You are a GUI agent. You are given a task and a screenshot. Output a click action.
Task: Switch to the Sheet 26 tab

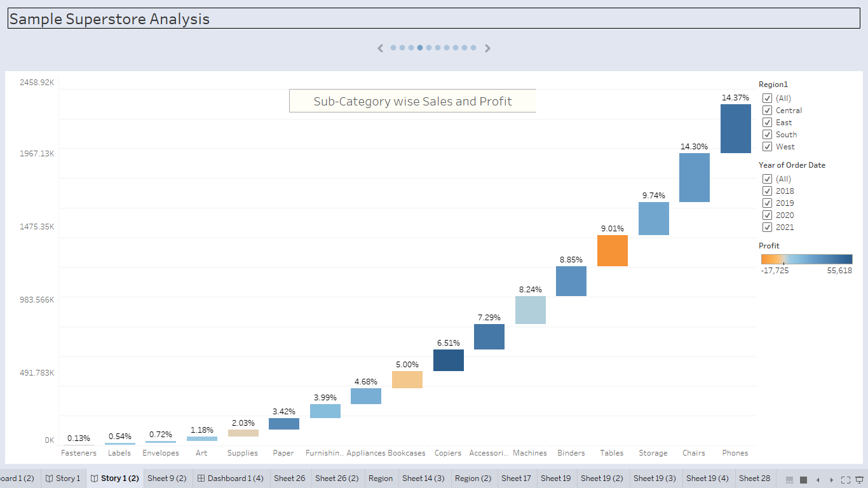[x=290, y=478]
